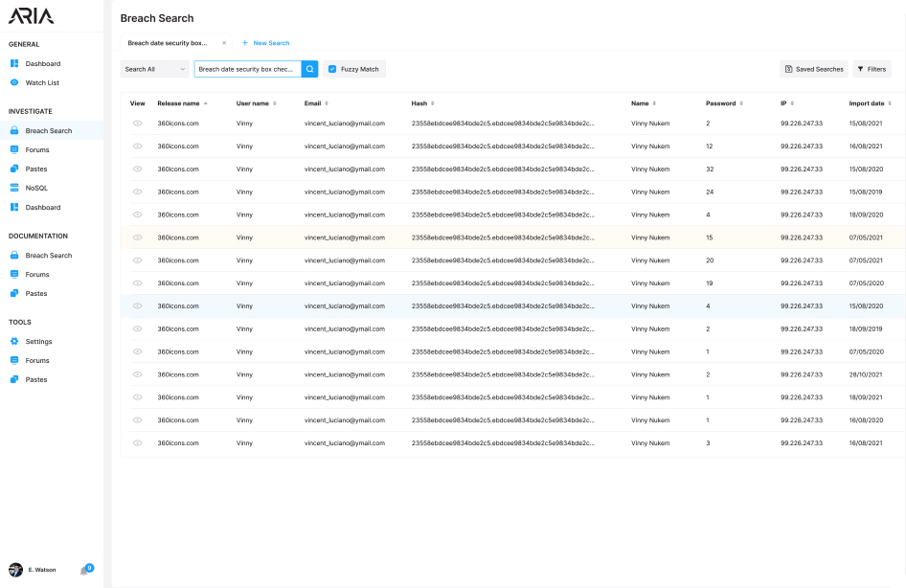Open Pastes icon under Investigate
Screen dimensions: 906x588
click(14, 169)
